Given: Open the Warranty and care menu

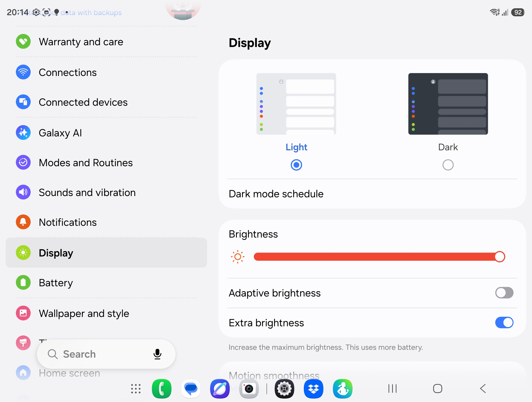Looking at the screenshot, I should click(106, 41).
